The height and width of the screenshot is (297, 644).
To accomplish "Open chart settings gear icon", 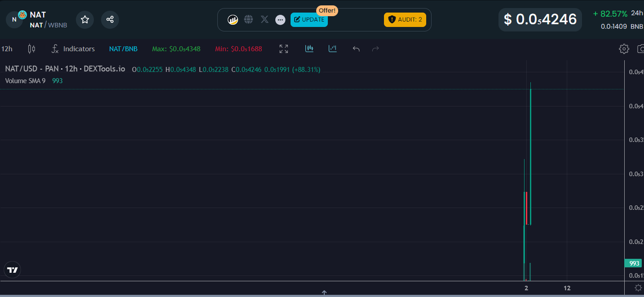I will 624,49.
